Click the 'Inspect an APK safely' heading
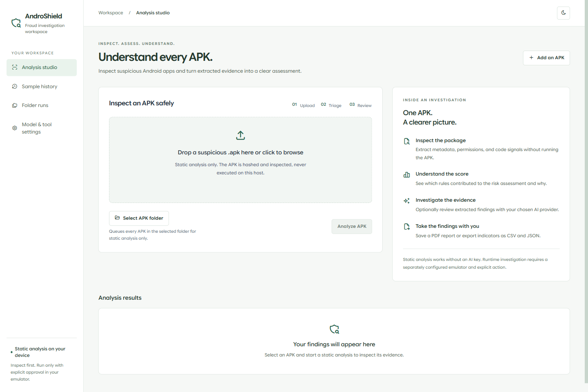 point(141,103)
